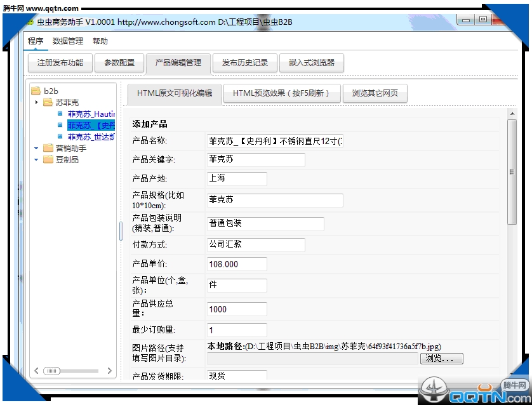Click the document icon beside 菲克苏_世达 item
This screenshot has width=532, height=405.
tap(60, 136)
